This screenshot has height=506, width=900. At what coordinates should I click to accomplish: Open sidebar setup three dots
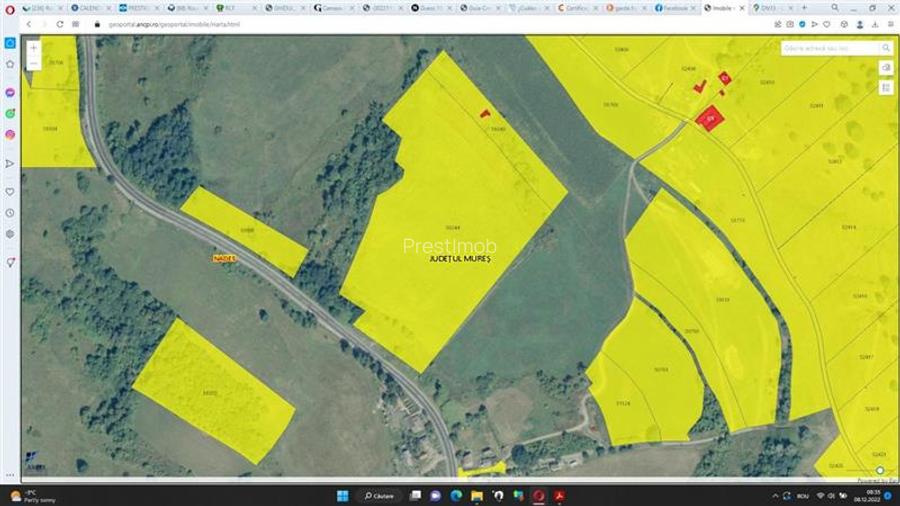point(10,475)
